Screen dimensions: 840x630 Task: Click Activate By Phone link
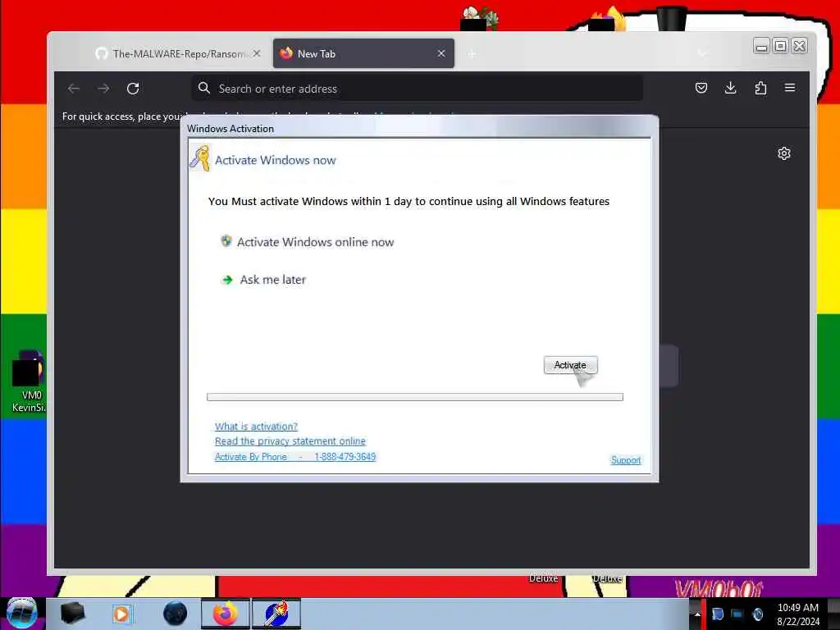[x=295, y=456]
